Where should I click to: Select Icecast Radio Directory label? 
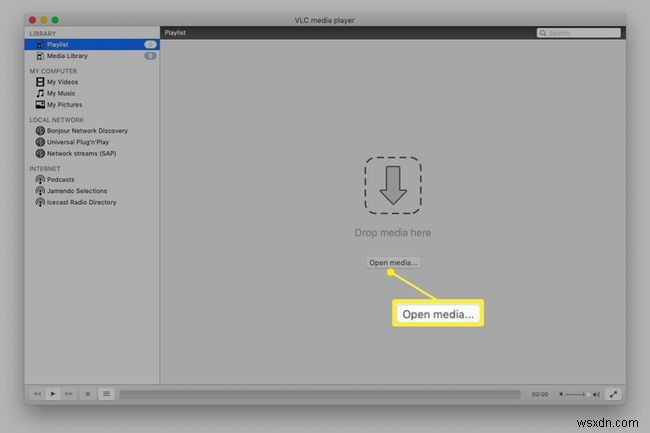point(81,202)
